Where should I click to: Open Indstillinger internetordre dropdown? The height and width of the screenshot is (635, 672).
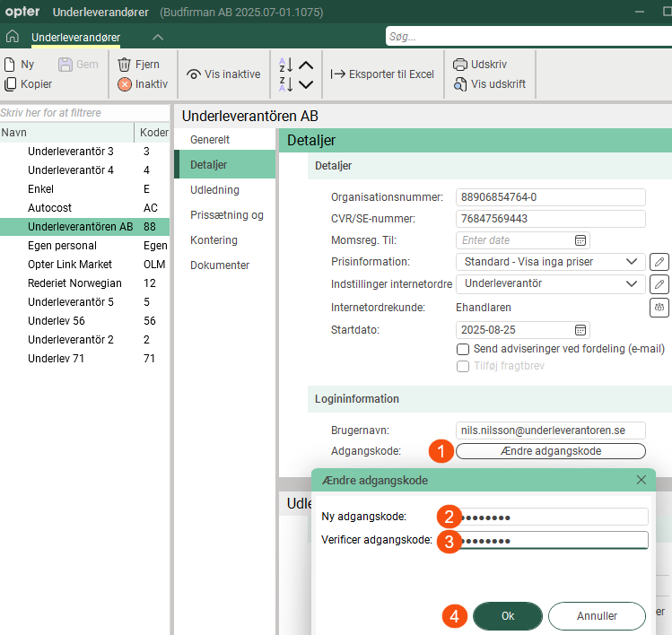[633, 283]
